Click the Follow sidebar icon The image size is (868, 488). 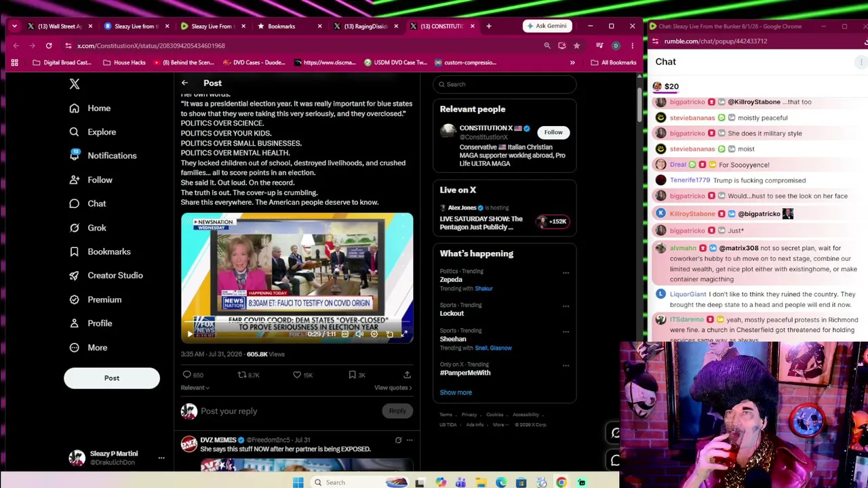click(x=74, y=180)
